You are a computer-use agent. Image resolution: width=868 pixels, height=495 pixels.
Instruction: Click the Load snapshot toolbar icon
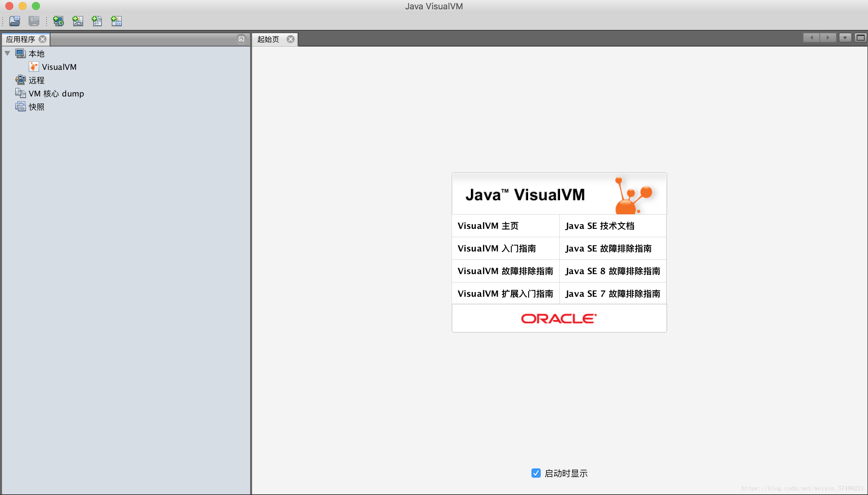click(x=15, y=21)
